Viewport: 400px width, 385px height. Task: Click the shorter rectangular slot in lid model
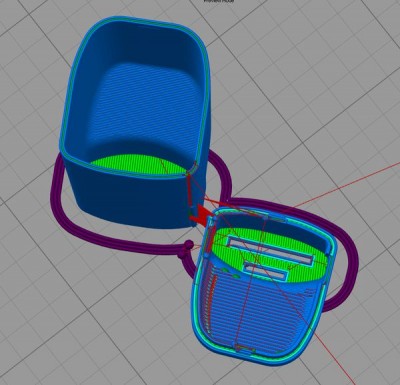coord(266,271)
